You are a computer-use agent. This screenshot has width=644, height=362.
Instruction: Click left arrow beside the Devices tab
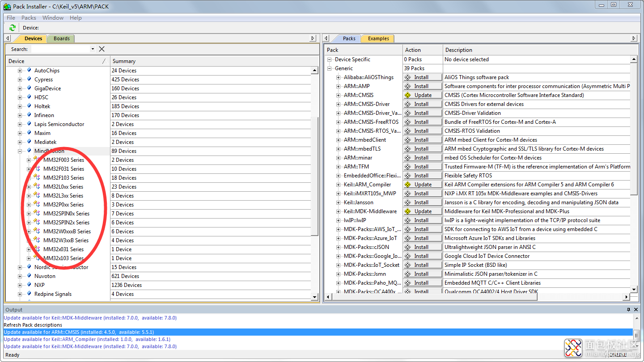point(8,38)
